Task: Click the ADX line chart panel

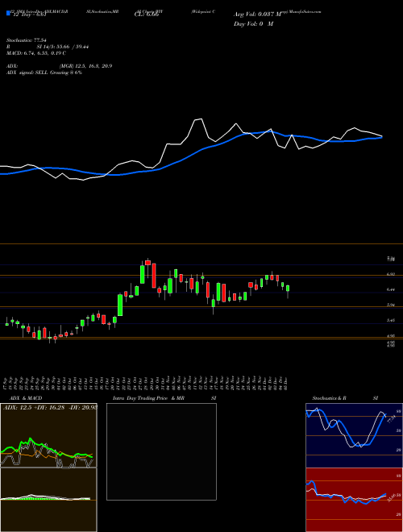Action: click(x=48, y=435)
